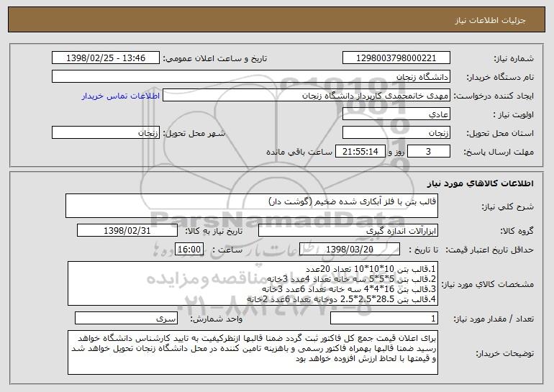
Task: Click the label گروه کالا
Action: [517, 231]
